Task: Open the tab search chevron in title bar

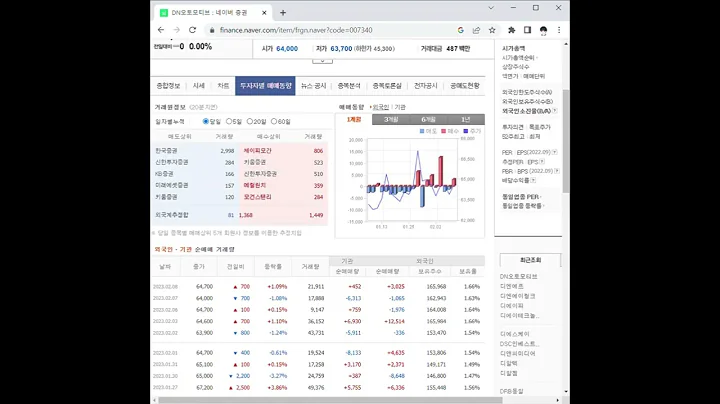Action: [x=491, y=8]
